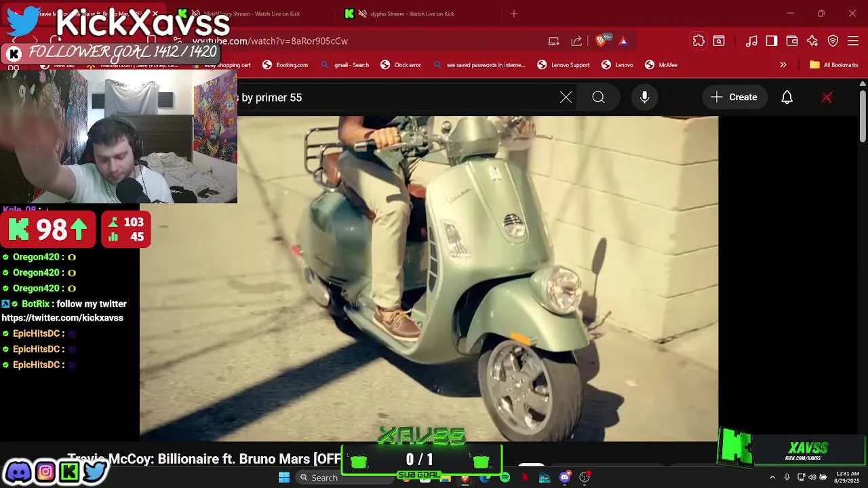
Task: Open the All Bookmarks folder
Action: point(835,65)
